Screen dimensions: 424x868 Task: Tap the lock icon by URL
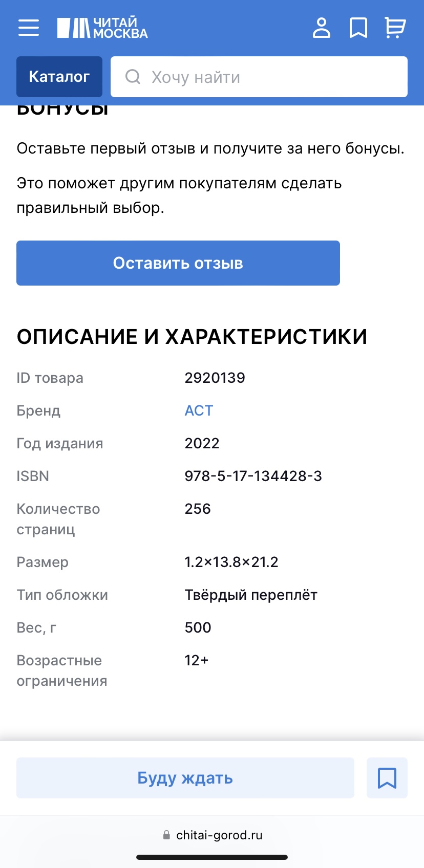click(166, 835)
